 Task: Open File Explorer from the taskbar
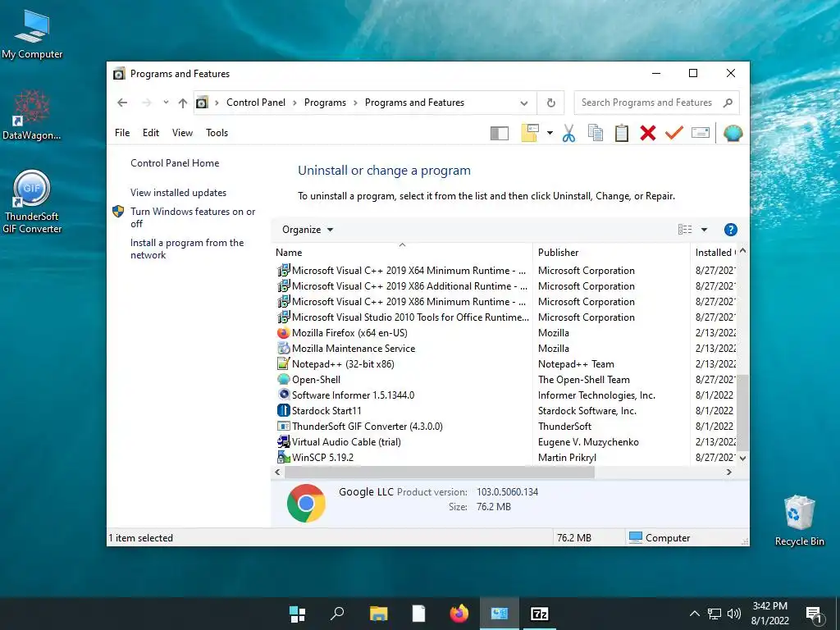[x=378, y=614]
